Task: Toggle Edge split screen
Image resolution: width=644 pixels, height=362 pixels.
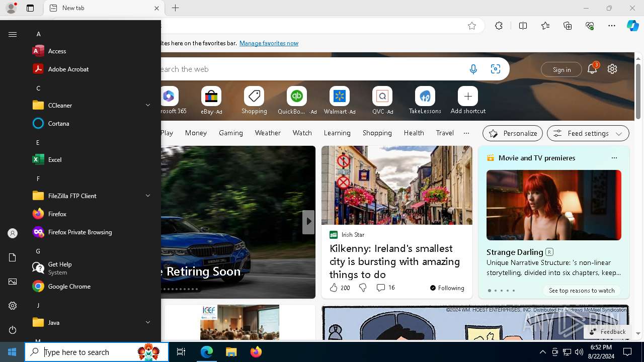Action: (523, 26)
